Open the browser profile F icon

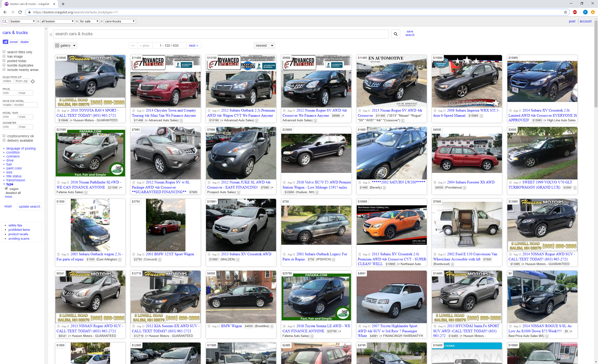tap(585, 12)
